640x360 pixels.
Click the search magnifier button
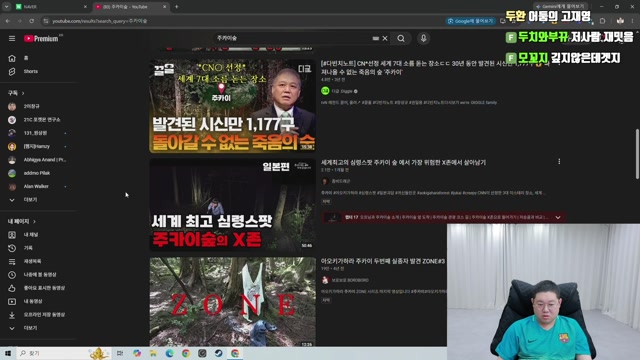(x=401, y=38)
